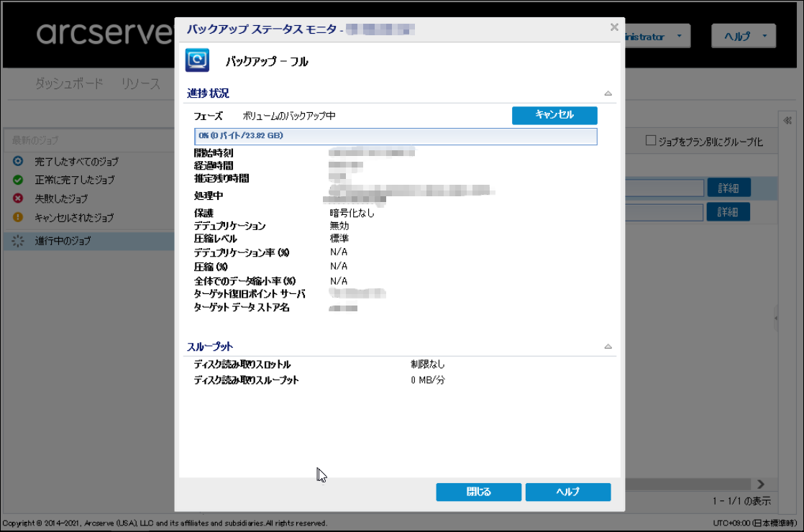The height and width of the screenshot is (532, 804).
Task: Select 失敗したジョブ in sidebar
Action: pos(88,198)
